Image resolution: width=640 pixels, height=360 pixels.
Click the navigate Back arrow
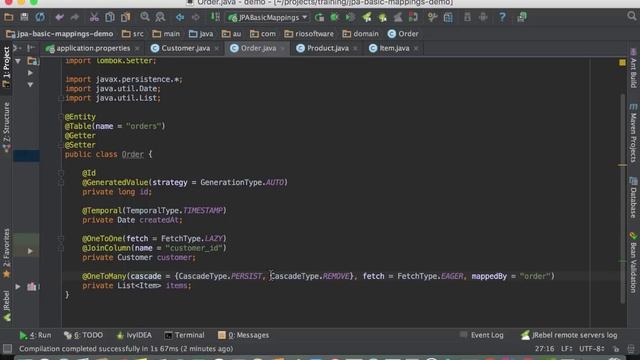click(180, 17)
